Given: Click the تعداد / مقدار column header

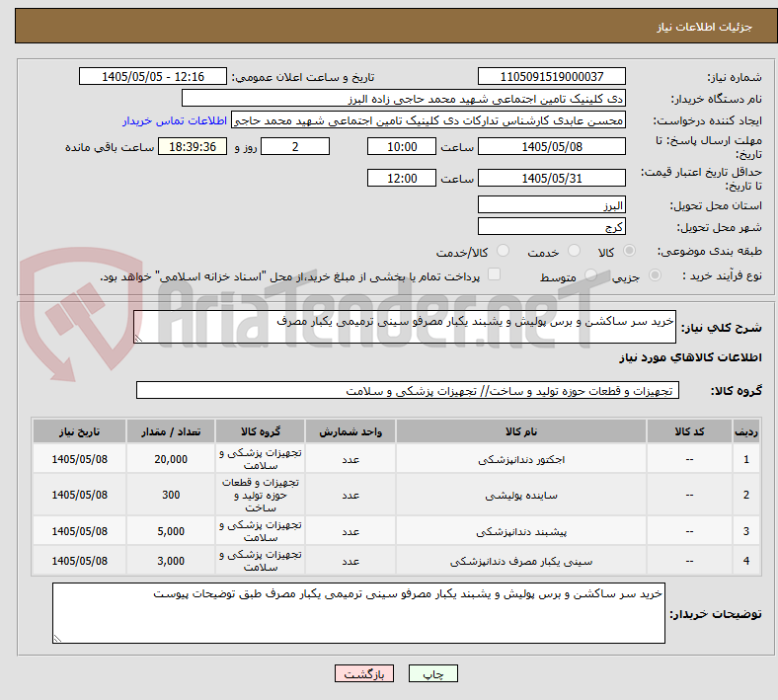Looking at the screenshot, I should [x=171, y=431].
